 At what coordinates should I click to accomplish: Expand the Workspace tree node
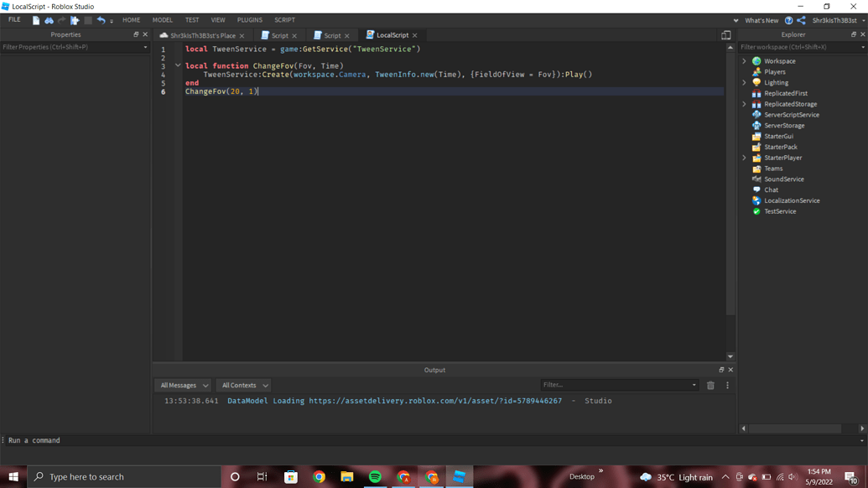[744, 61]
